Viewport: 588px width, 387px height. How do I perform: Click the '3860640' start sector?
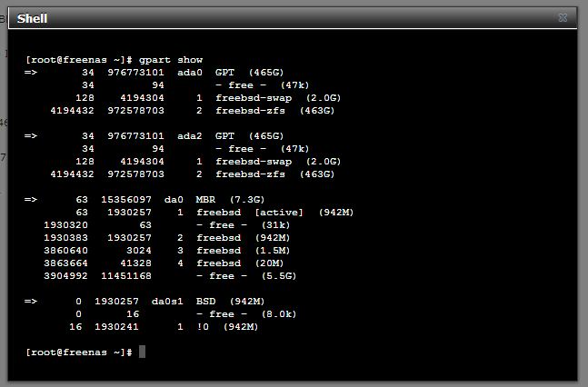65,251
